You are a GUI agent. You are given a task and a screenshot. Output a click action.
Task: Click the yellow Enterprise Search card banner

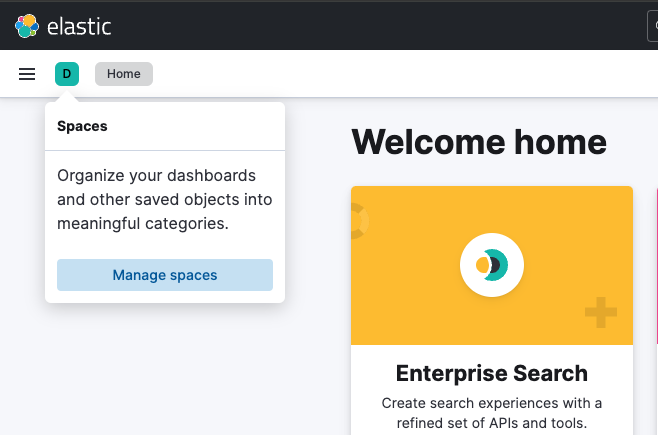492,265
